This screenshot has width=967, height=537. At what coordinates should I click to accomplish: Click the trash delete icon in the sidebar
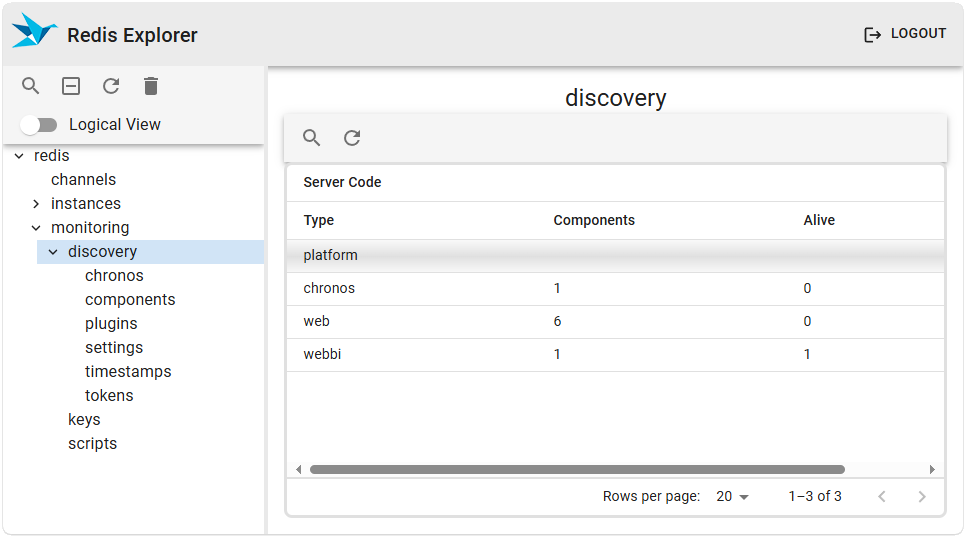pos(151,86)
